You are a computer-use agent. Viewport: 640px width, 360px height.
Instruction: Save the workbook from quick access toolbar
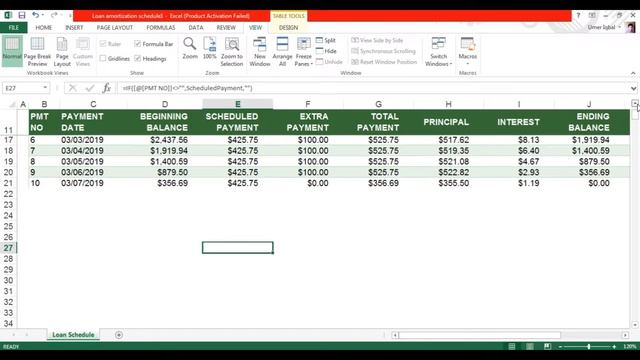pyautogui.click(x=22, y=16)
